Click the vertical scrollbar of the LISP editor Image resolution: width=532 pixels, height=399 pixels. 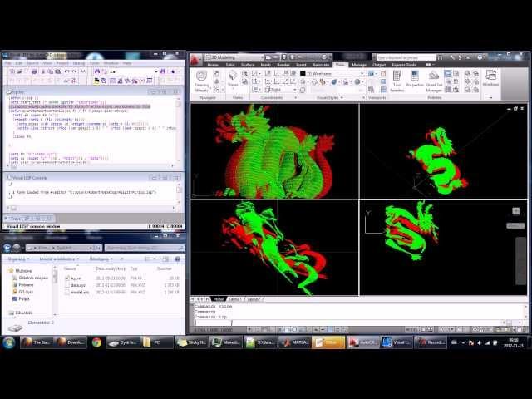(x=179, y=129)
